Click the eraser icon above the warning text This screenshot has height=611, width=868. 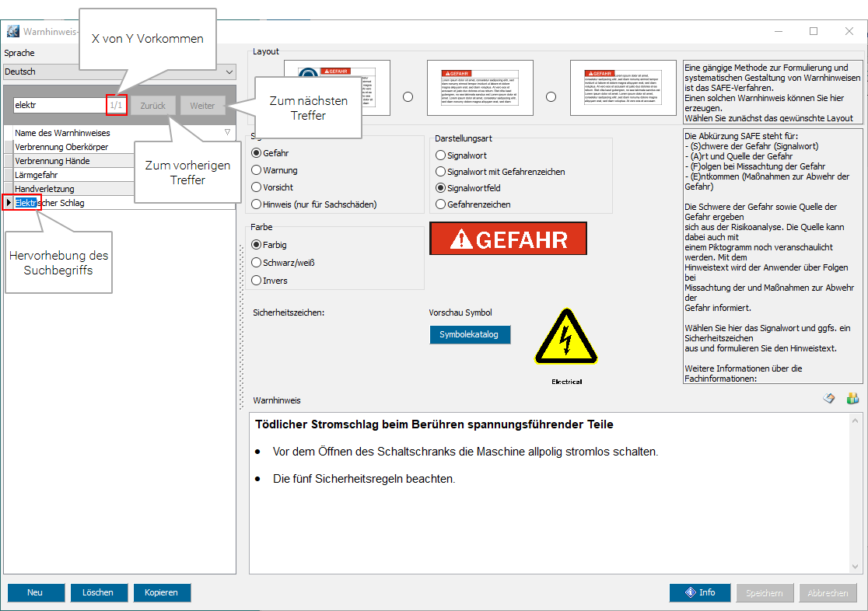click(829, 399)
